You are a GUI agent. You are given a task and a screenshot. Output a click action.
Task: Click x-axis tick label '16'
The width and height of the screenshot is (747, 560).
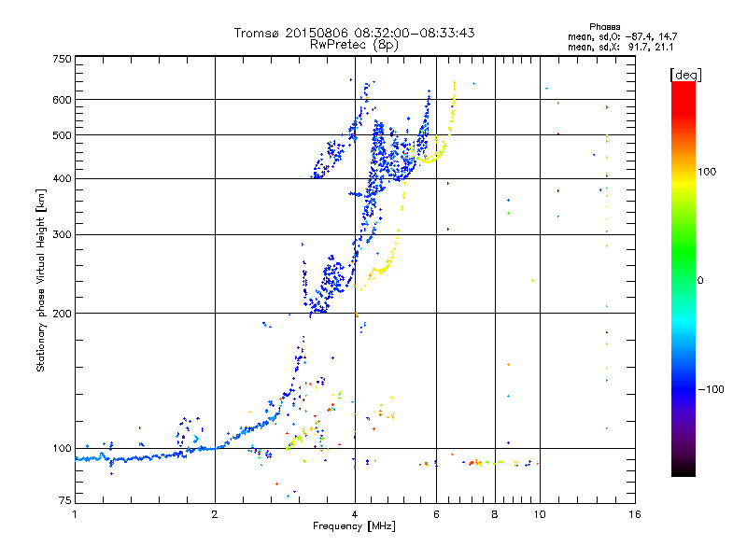click(635, 514)
